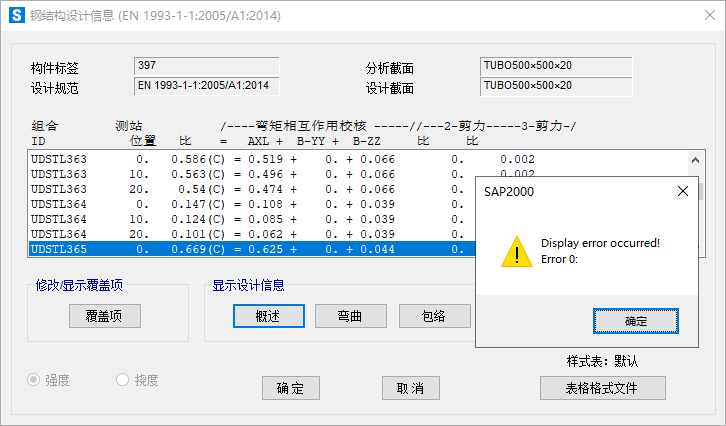The width and height of the screenshot is (726, 426).
Task: Select the highlighted UDSTL365 row
Action: [x=250, y=249]
